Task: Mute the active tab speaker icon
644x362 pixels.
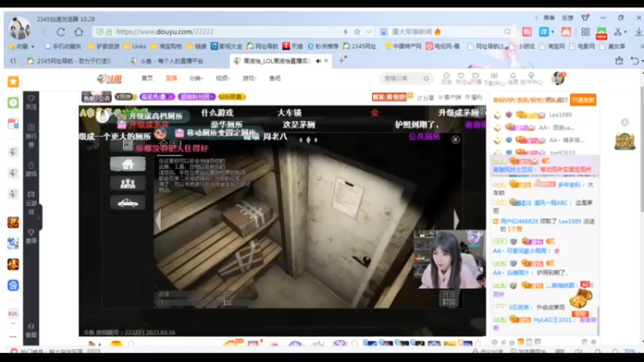Action: click(x=318, y=61)
